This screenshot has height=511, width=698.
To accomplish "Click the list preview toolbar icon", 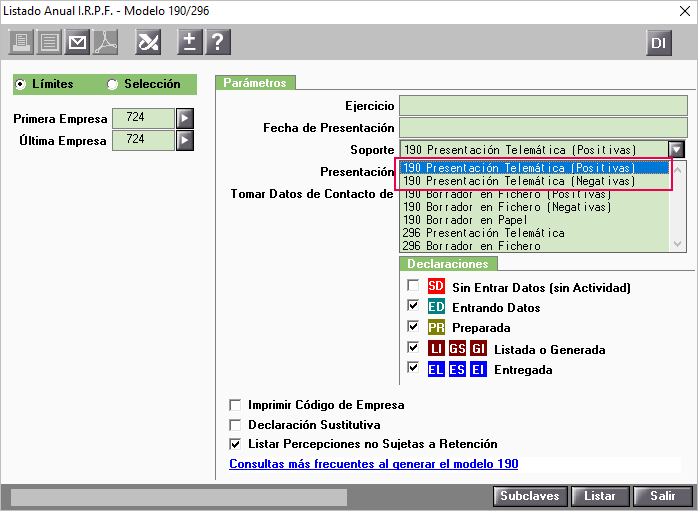I will click(49, 42).
